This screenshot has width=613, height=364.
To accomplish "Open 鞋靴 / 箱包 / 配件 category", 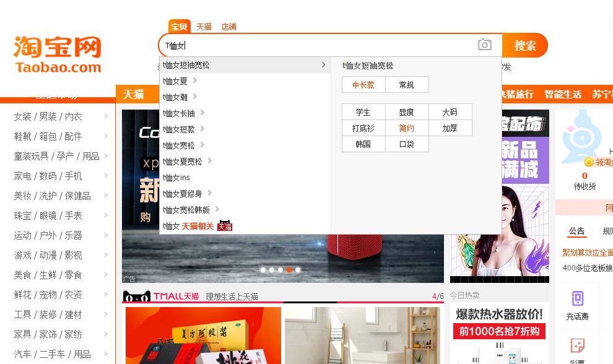I will point(48,136).
